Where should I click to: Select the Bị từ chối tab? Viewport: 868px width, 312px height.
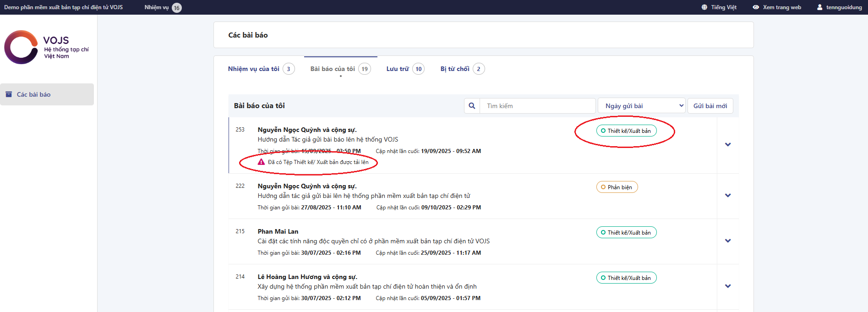455,69
